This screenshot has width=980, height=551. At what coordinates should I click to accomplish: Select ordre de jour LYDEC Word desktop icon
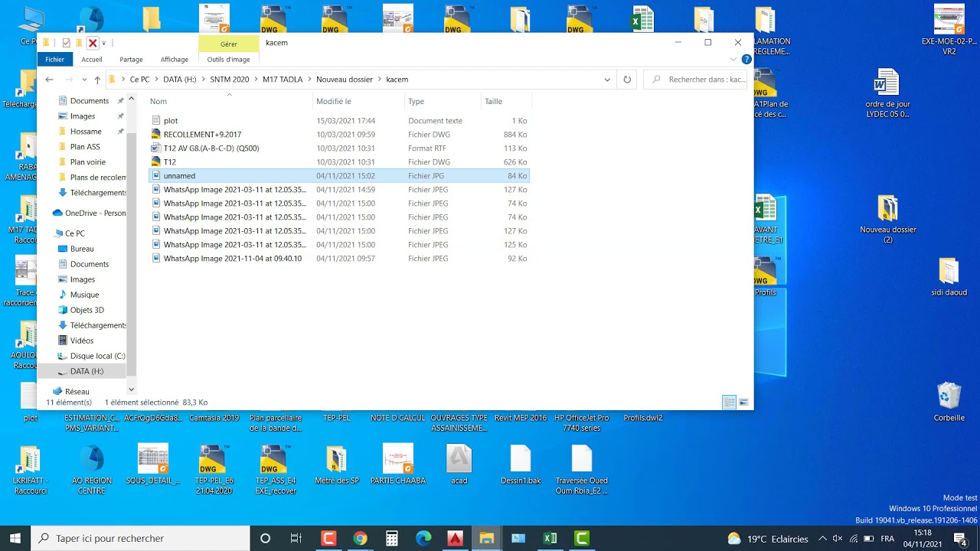pos(887,93)
